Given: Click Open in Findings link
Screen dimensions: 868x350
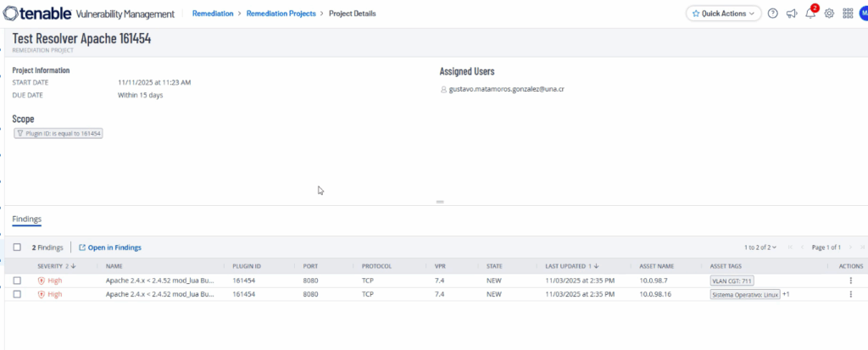Looking at the screenshot, I should tap(110, 247).
